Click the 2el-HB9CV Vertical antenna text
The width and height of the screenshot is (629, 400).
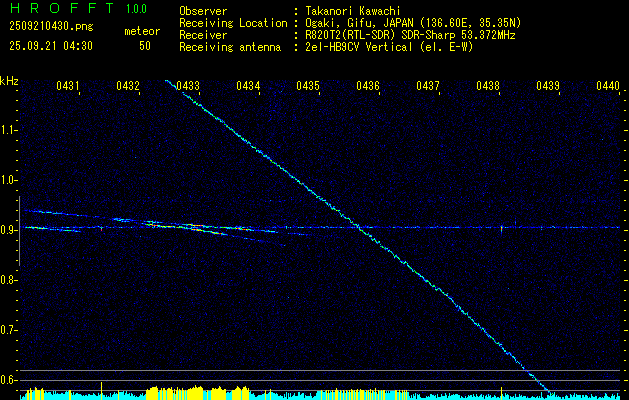tap(389, 47)
